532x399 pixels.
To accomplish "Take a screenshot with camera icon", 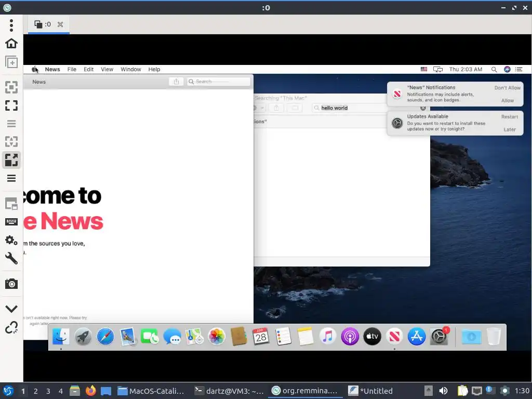I will click(11, 284).
